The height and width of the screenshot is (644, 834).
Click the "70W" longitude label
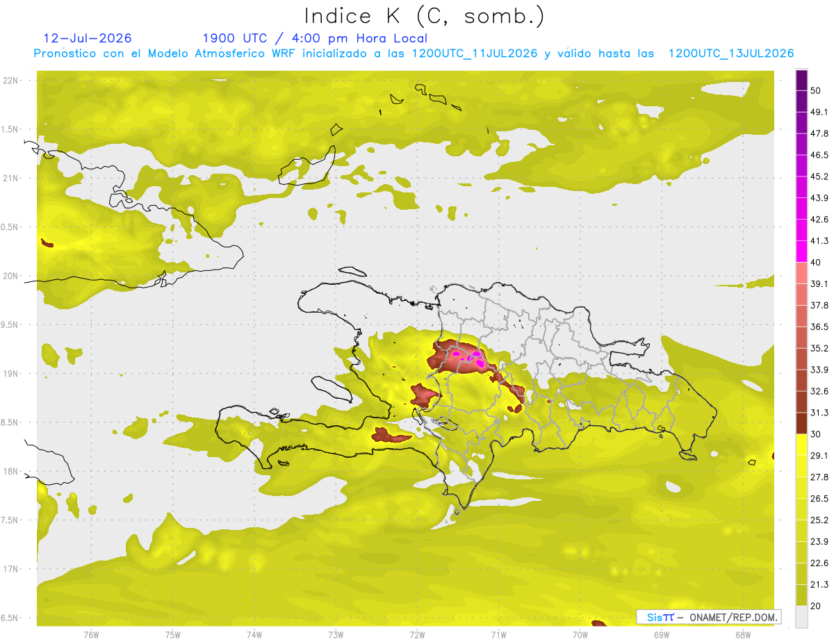[580, 635]
